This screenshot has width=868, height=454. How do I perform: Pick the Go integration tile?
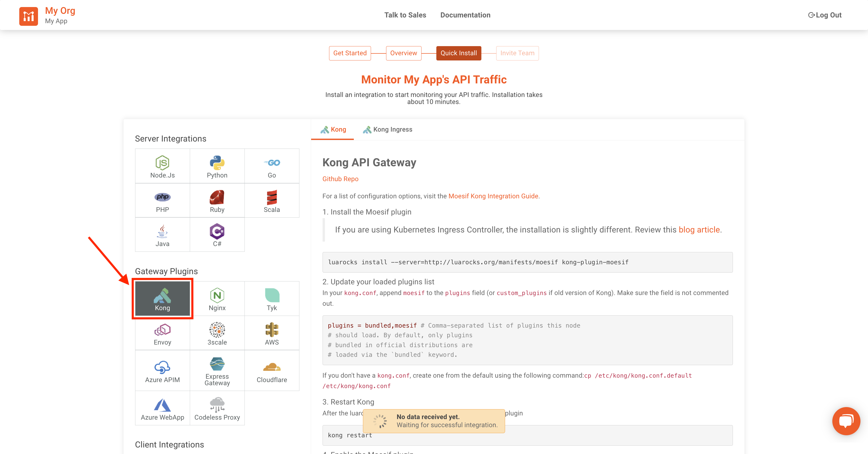[272, 166]
